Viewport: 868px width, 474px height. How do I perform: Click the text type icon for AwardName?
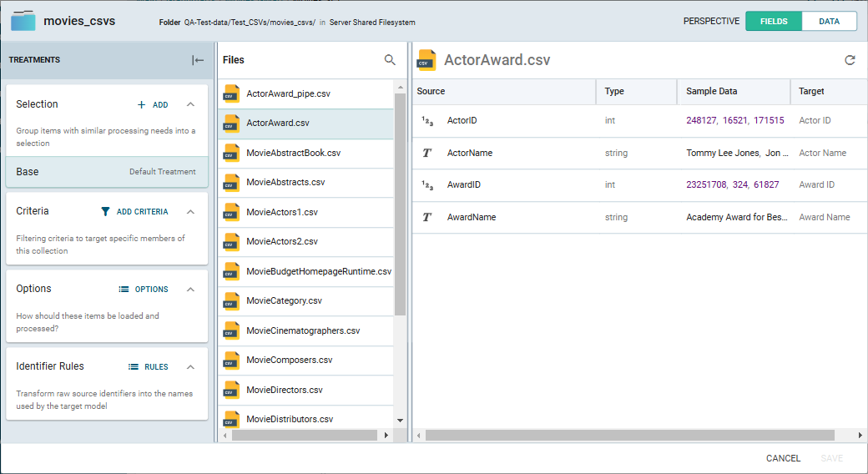[x=426, y=217]
